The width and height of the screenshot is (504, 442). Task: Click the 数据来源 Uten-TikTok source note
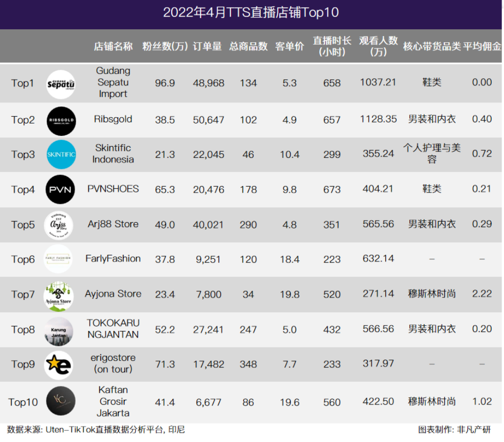click(96, 430)
